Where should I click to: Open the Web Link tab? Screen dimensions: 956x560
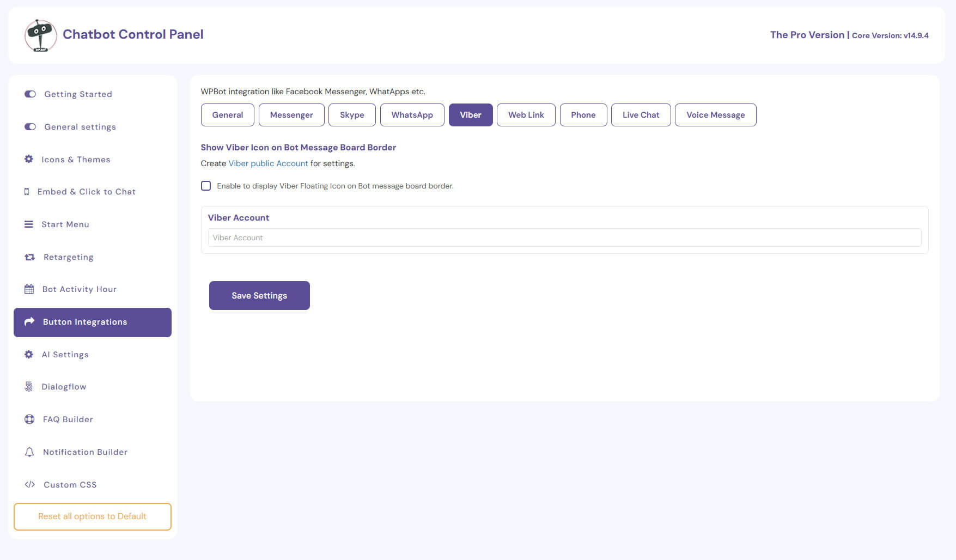[526, 115]
